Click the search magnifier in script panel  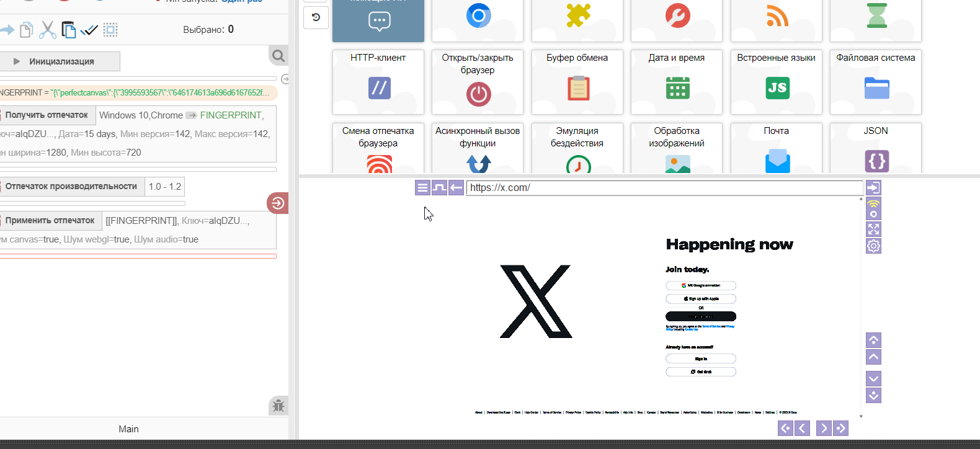pos(278,56)
